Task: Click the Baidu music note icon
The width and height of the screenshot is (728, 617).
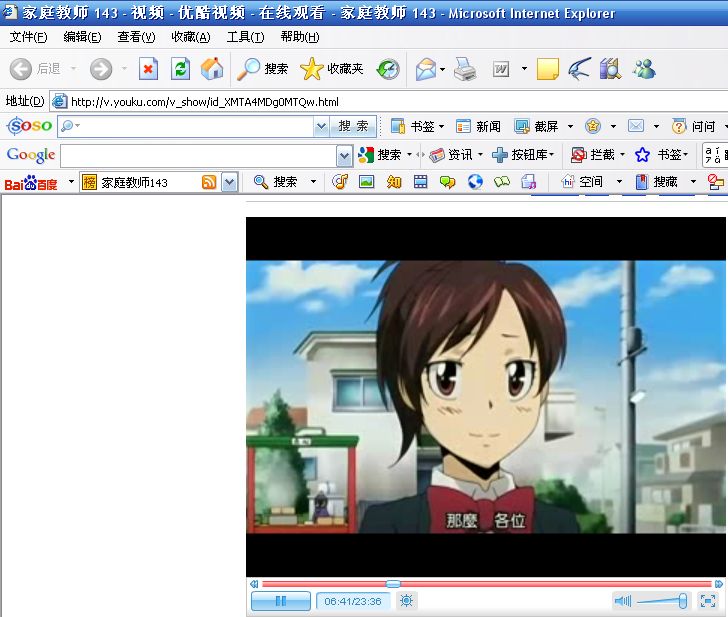Action: (x=340, y=182)
